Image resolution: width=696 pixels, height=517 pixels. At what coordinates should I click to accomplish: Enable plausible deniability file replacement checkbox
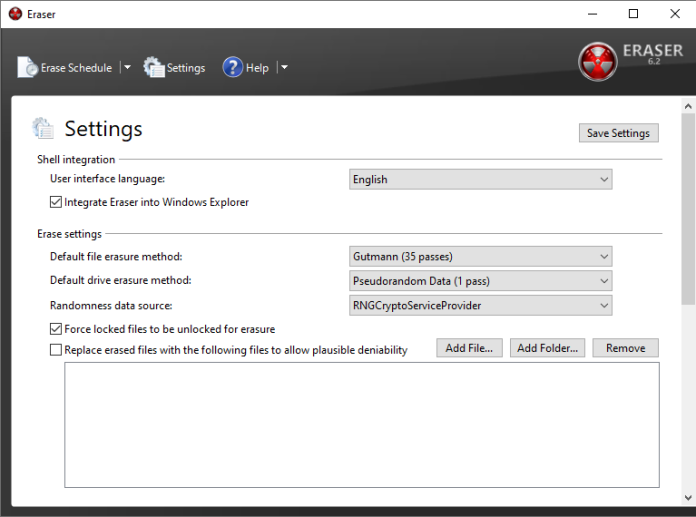(55, 350)
